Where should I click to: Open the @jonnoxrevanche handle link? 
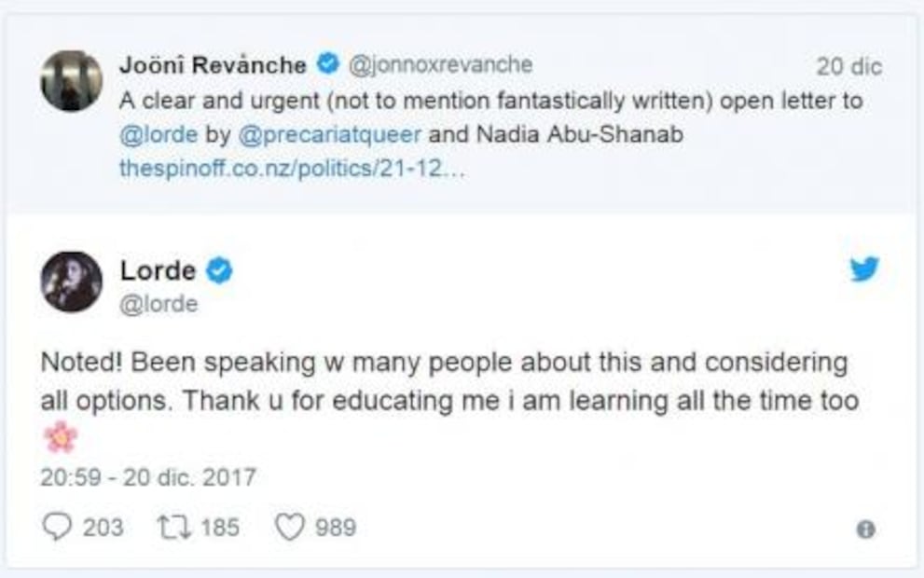click(440, 65)
